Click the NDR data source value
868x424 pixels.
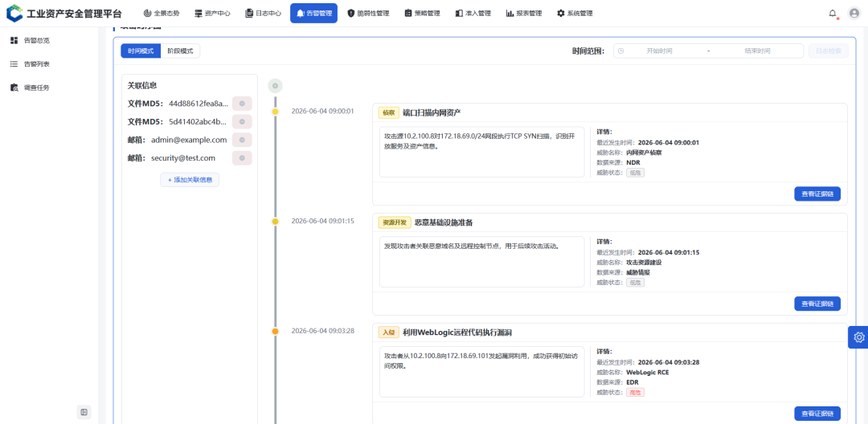tap(633, 163)
